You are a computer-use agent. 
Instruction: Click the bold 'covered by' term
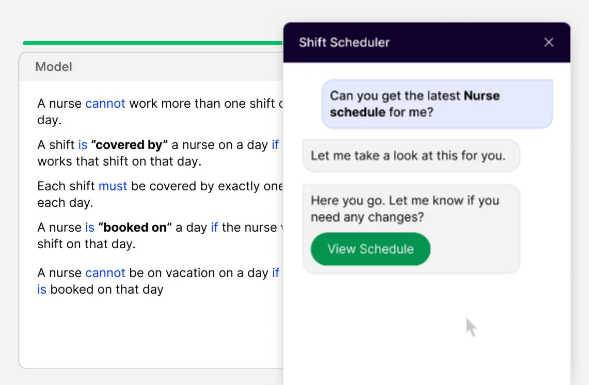129,145
